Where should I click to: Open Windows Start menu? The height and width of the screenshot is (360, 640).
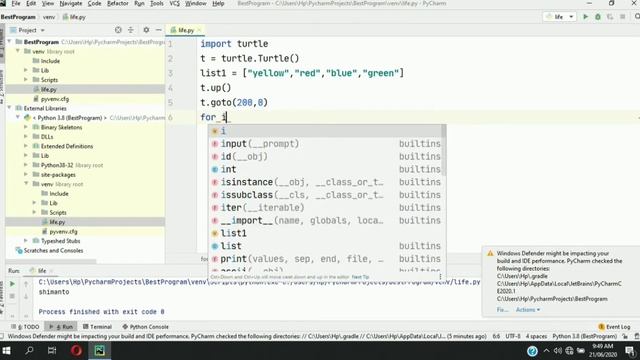click(7, 351)
